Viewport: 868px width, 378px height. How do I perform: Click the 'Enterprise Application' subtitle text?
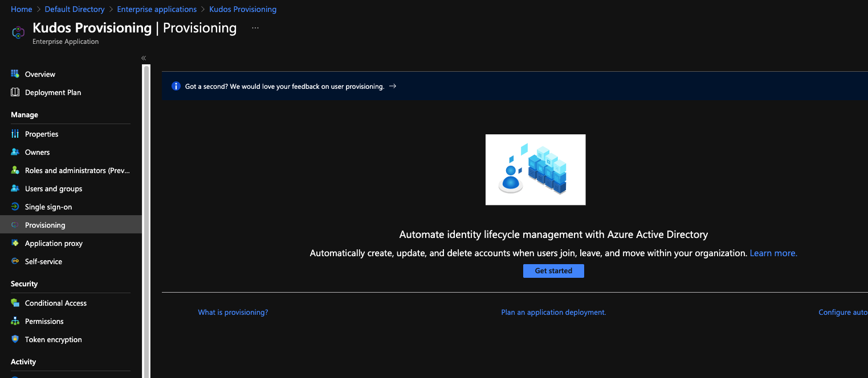click(x=66, y=42)
